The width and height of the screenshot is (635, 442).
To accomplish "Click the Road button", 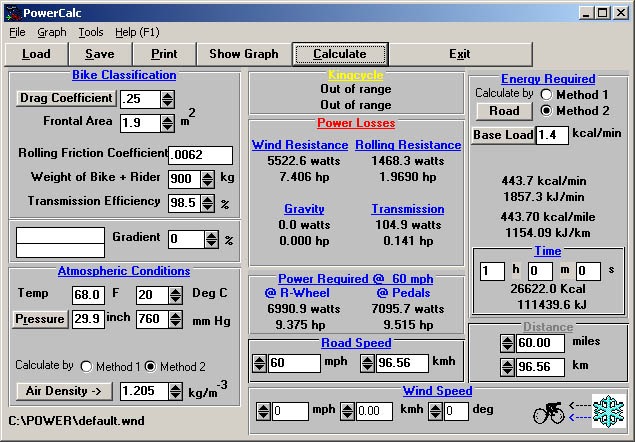I will [504, 111].
